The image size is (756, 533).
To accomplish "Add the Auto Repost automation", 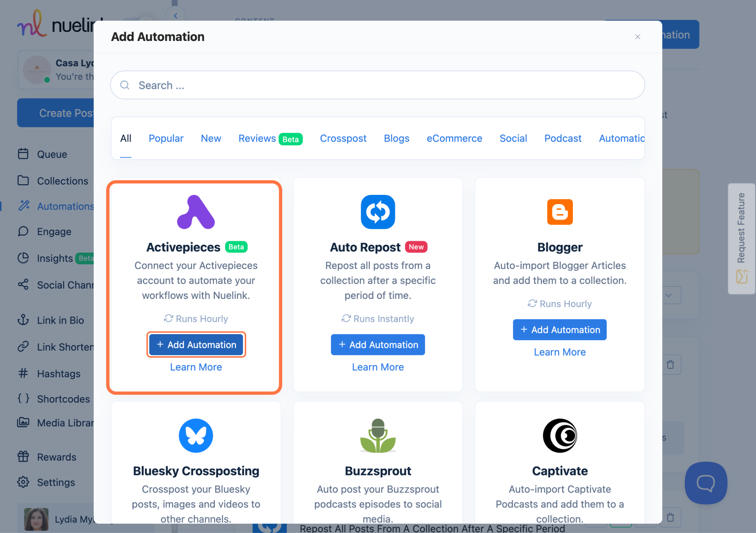I will (378, 345).
